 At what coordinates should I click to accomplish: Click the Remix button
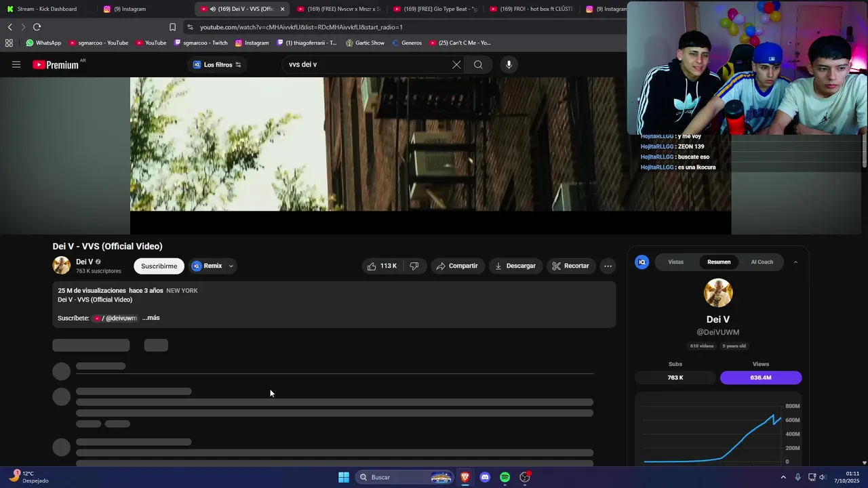[208, 266]
